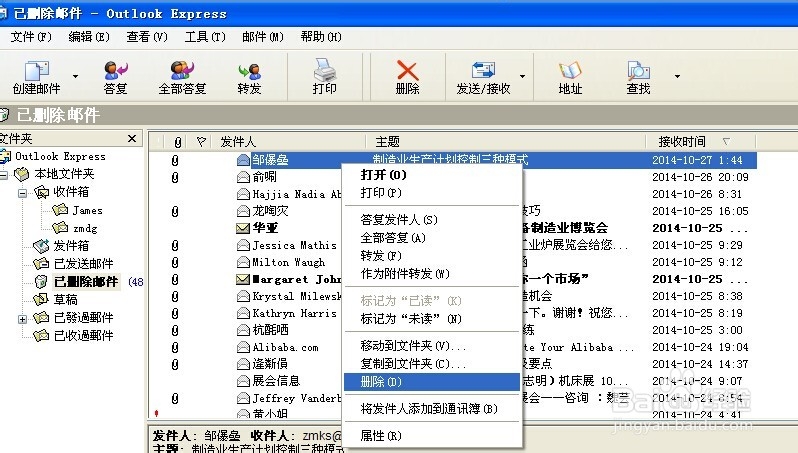Viewport: 798px width, 453px height.
Task: Click the Find (查找) toolbar icon
Action: [638, 70]
